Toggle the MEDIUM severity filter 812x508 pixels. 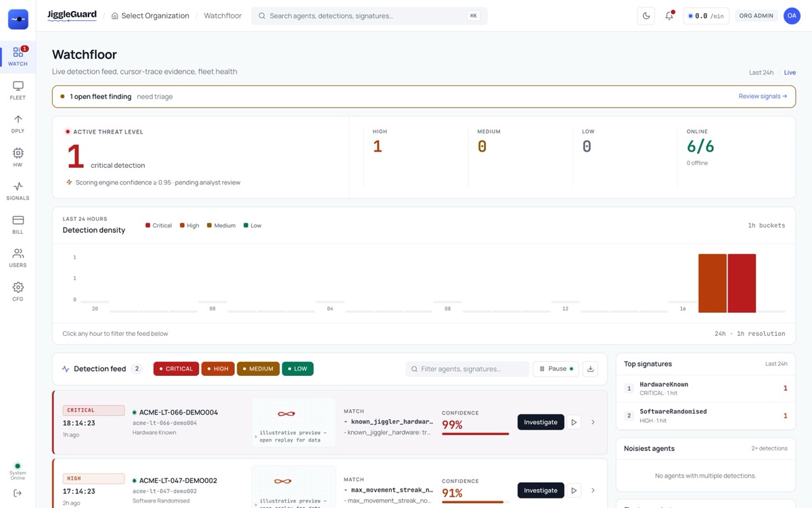point(258,369)
